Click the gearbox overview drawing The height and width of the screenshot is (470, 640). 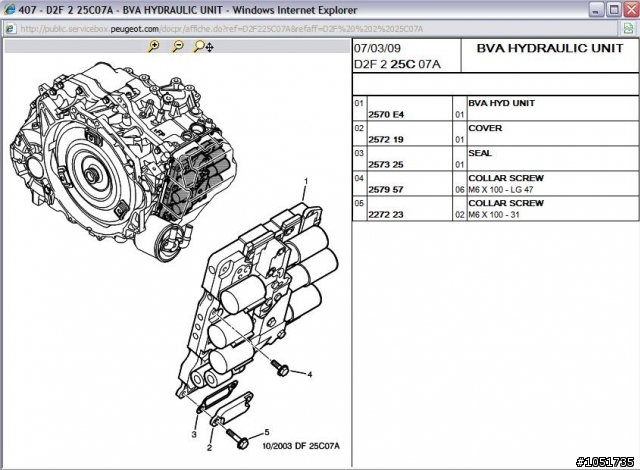(x=122, y=161)
